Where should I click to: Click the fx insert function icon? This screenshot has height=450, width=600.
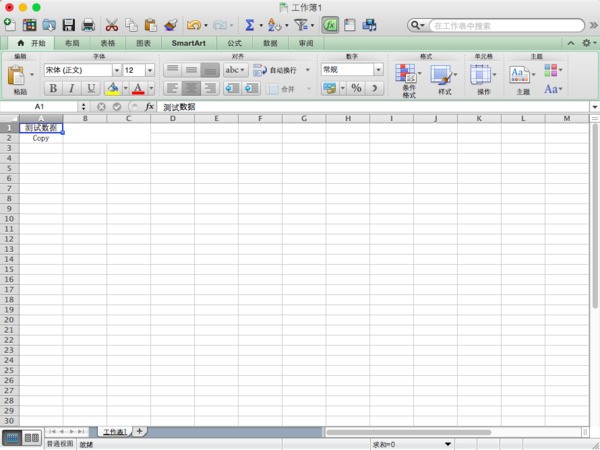point(149,106)
